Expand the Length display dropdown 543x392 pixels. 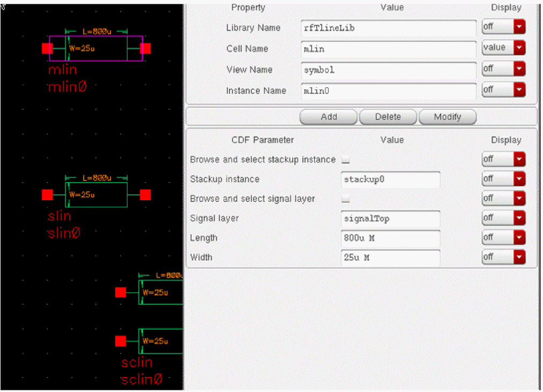[x=519, y=238]
